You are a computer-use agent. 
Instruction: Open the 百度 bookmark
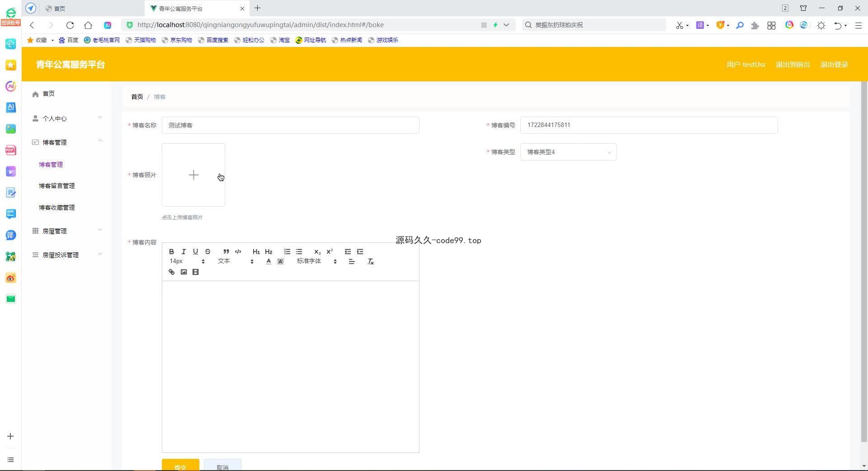(x=69, y=40)
